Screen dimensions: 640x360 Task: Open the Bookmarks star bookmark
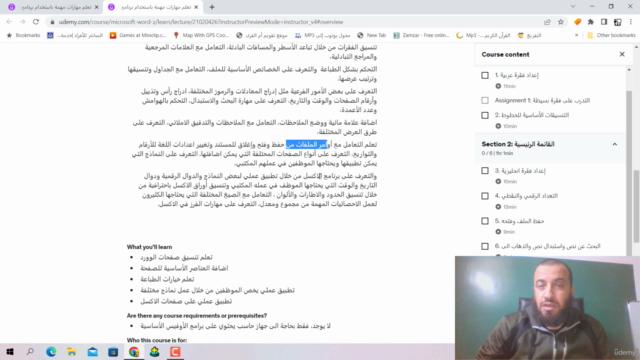click(x=23, y=36)
